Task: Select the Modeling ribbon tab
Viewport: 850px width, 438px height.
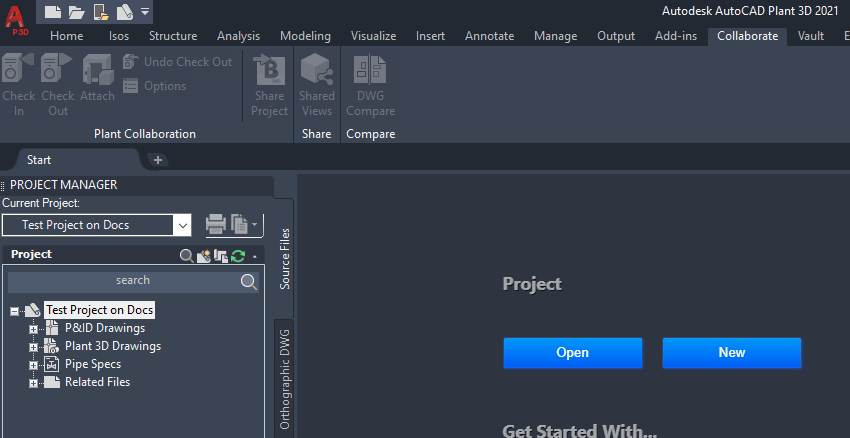Action: click(305, 36)
